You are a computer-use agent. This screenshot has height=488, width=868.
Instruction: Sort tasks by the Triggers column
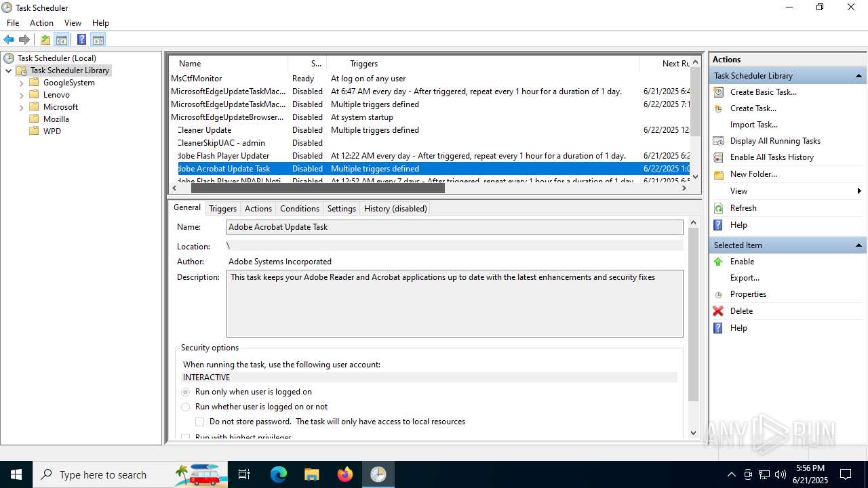coord(483,64)
